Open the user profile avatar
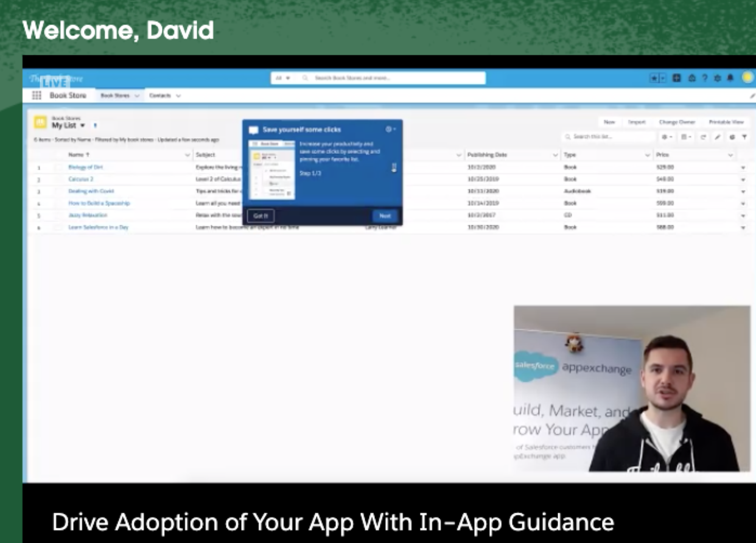756x543 pixels. [x=747, y=78]
